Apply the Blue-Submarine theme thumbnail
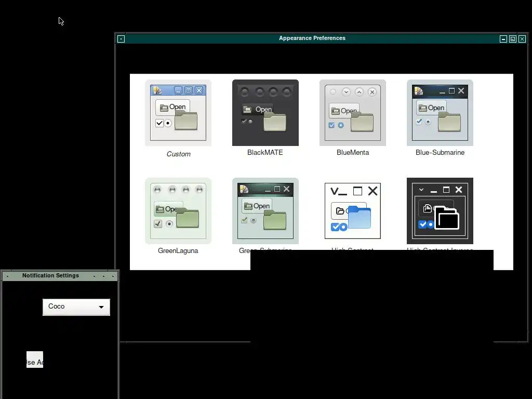This screenshot has width=532, height=399. coord(440,113)
